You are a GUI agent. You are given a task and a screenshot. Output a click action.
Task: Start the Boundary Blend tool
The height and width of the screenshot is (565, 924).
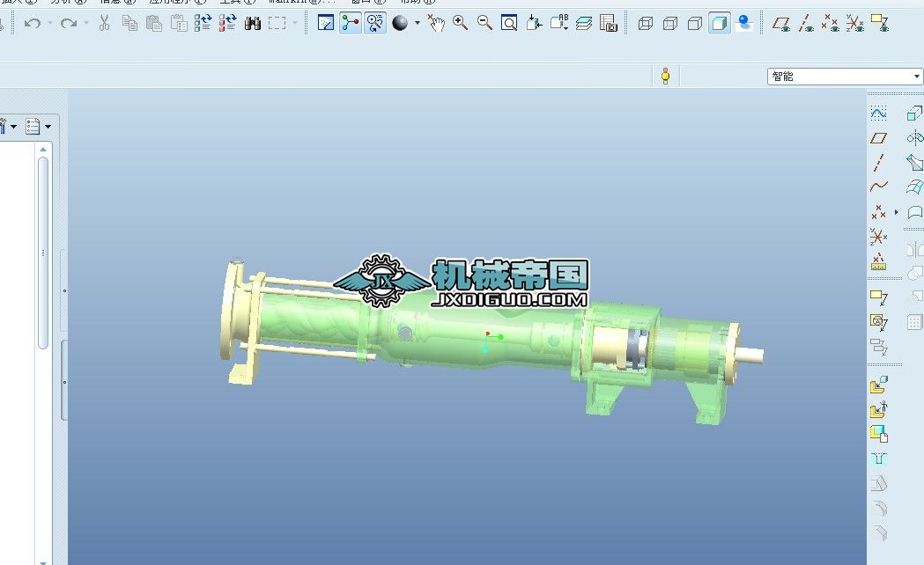914,187
